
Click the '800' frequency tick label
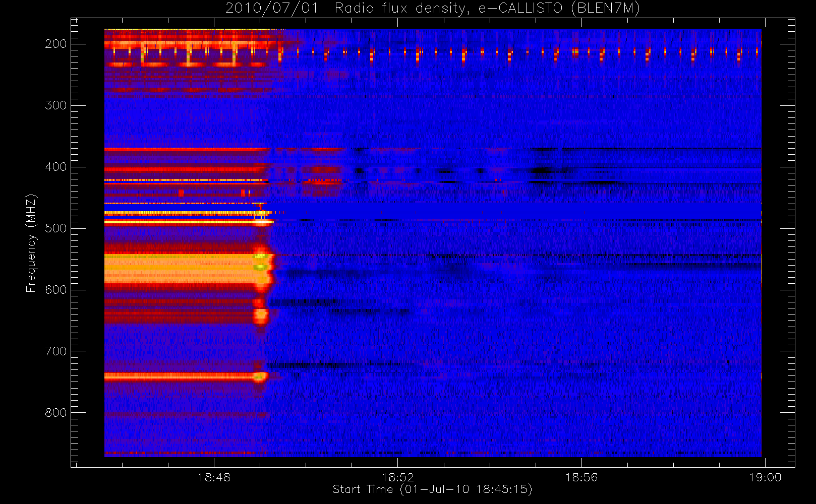56,413
